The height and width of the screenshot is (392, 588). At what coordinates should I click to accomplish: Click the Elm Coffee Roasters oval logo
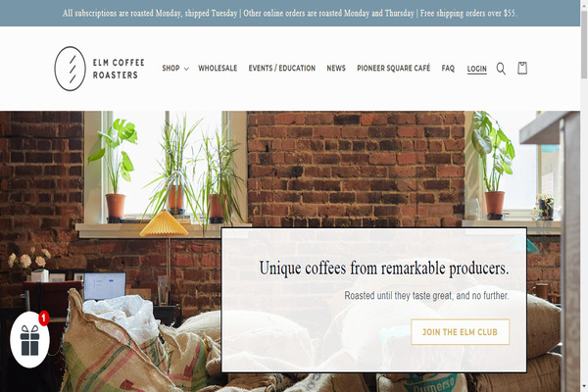point(71,69)
